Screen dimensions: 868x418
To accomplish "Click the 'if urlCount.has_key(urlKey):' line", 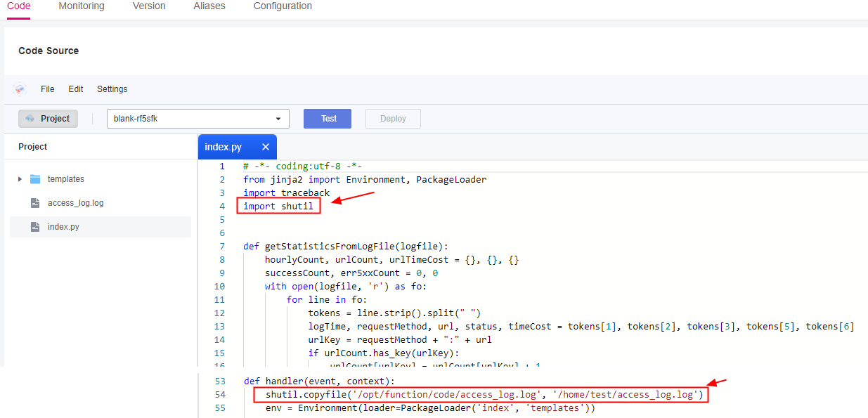I will coord(383,353).
